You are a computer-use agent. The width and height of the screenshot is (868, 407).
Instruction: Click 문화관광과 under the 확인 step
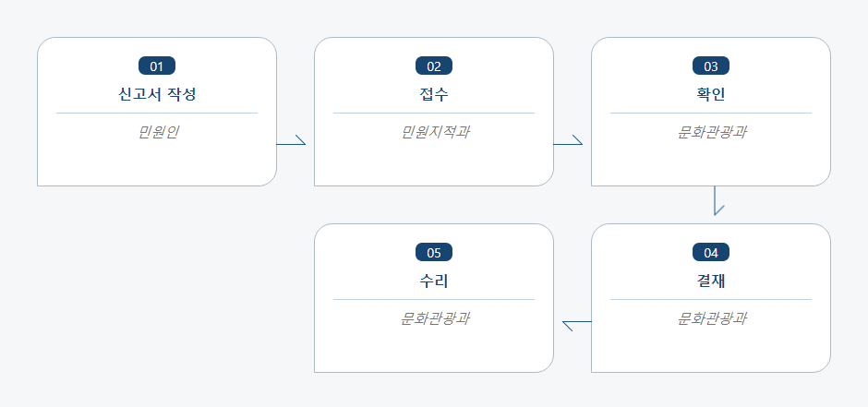[x=711, y=132]
